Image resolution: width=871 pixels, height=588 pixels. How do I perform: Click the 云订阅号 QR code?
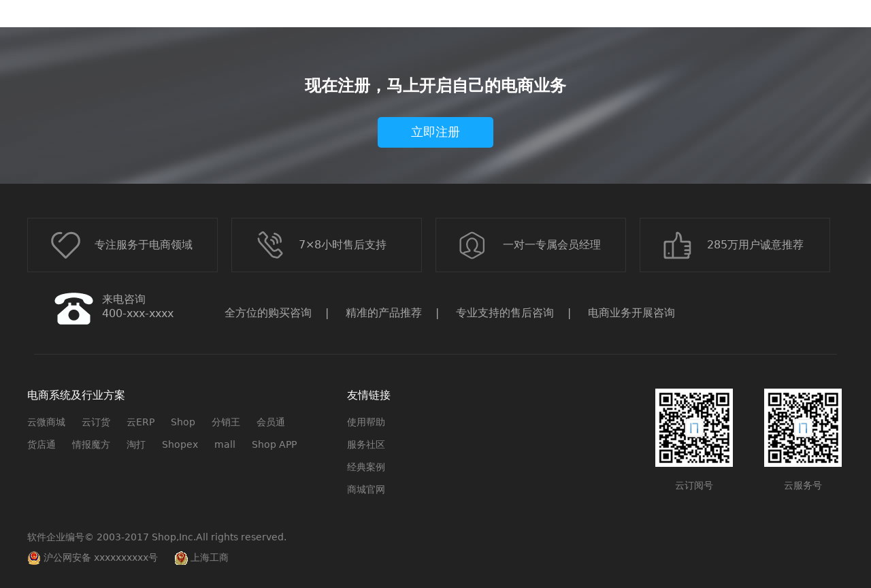click(x=694, y=428)
